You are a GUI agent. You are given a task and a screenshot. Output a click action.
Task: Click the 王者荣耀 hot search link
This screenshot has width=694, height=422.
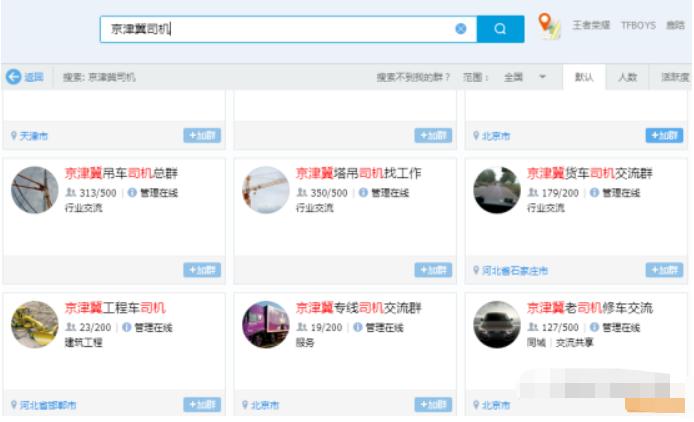(x=591, y=25)
